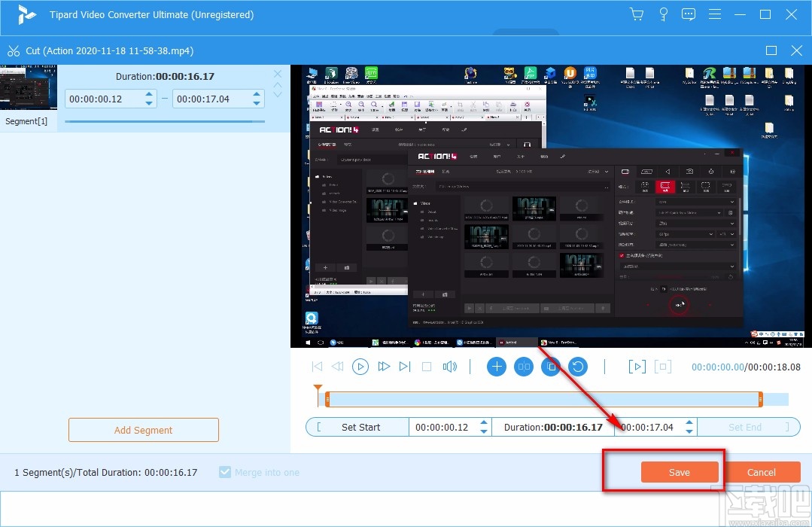Decrease the bottom bar end time value

point(689,431)
